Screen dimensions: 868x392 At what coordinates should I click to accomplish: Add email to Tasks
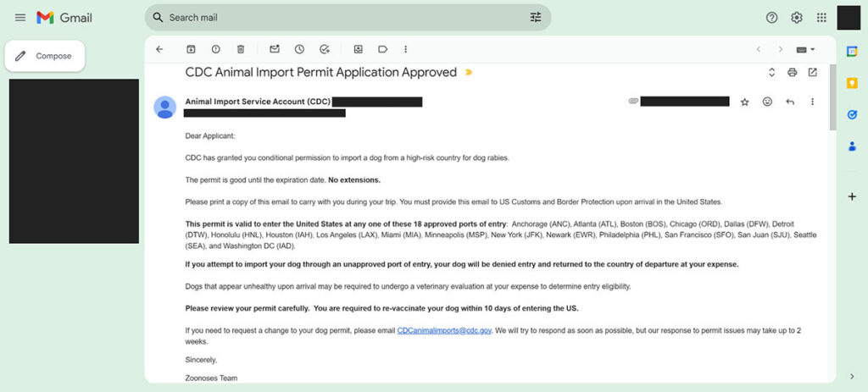point(325,49)
